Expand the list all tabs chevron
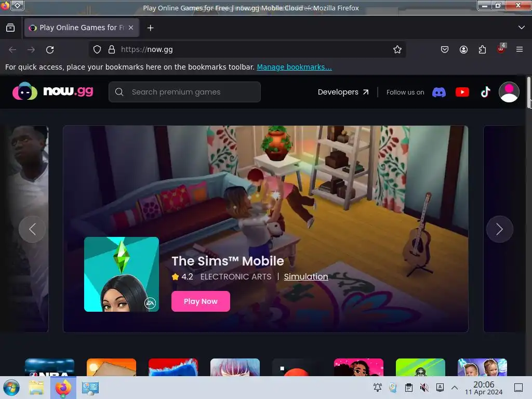532x399 pixels. tap(522, 28)
